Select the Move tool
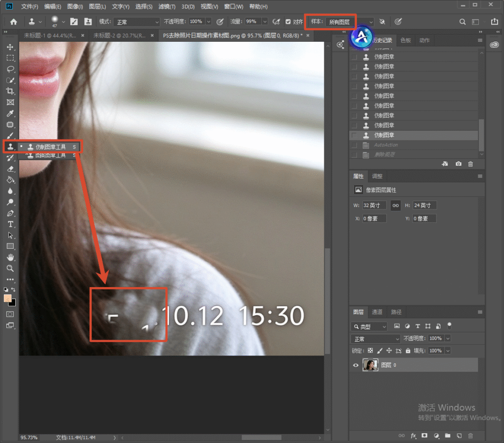This screenshot has width=504, height=443. pyautogui.click(x=10, y=47)
